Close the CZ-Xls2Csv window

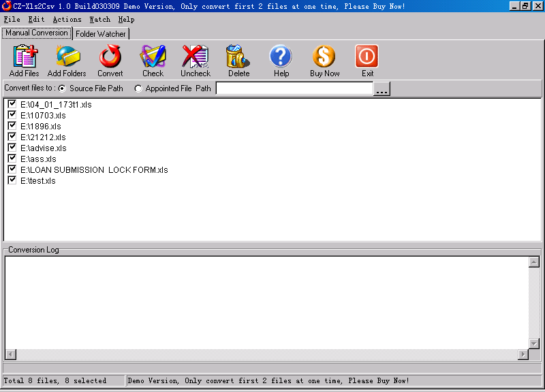[538, 6]
